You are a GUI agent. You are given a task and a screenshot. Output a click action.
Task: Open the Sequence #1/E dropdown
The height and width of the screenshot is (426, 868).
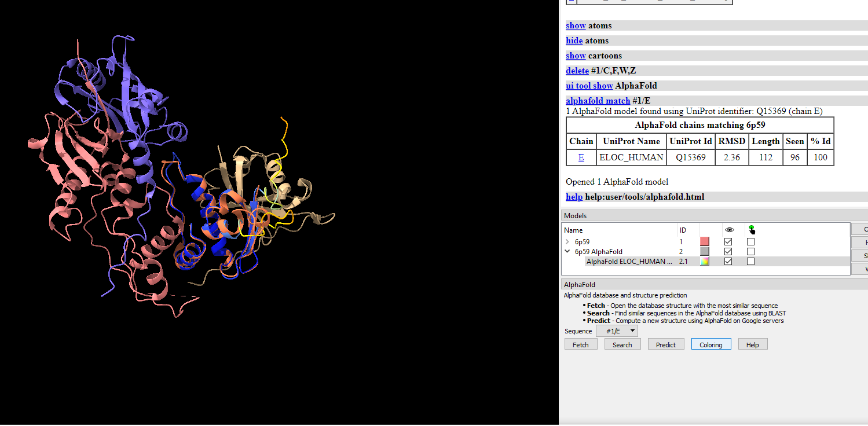617,331
